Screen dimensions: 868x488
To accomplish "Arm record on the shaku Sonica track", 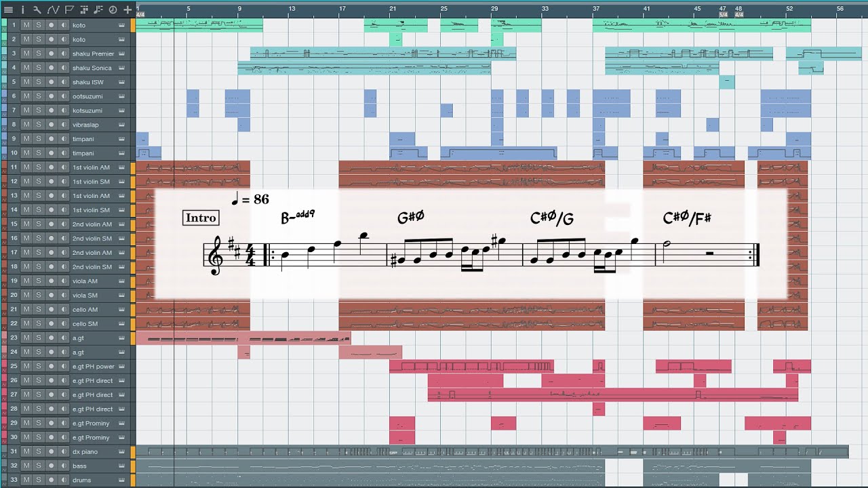I will [51, 68].
